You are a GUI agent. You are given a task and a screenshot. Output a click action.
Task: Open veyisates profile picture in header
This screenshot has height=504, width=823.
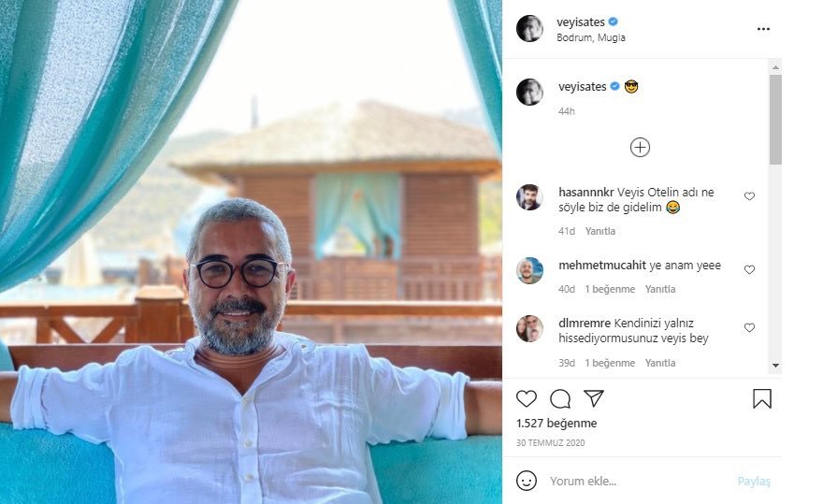[529, 28]
